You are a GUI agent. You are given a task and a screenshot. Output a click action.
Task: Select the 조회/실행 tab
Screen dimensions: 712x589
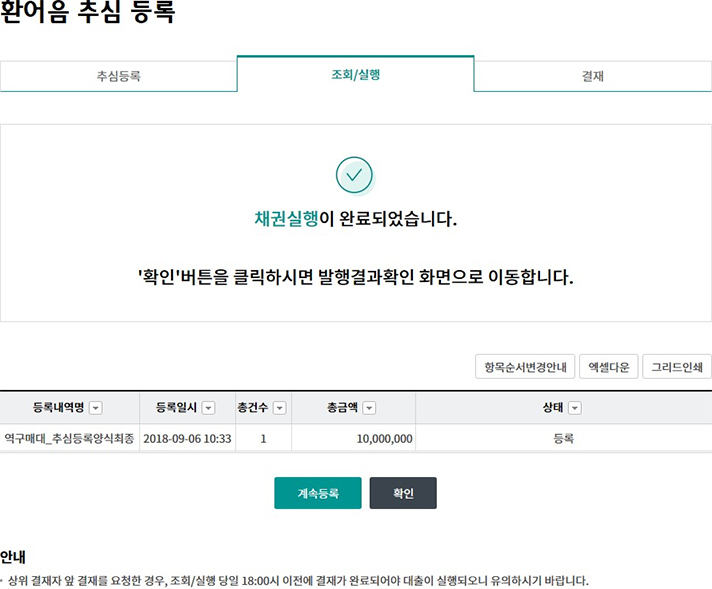tap(355, 74)
